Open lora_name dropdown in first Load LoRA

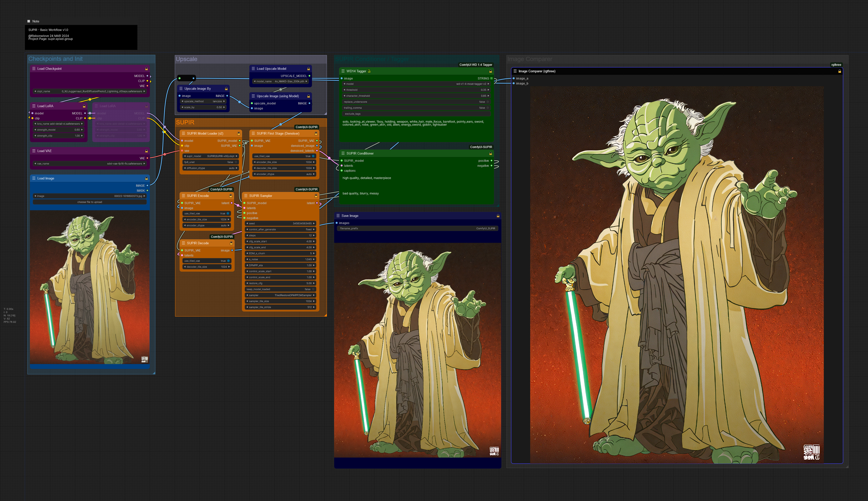(x=59, y=124)
